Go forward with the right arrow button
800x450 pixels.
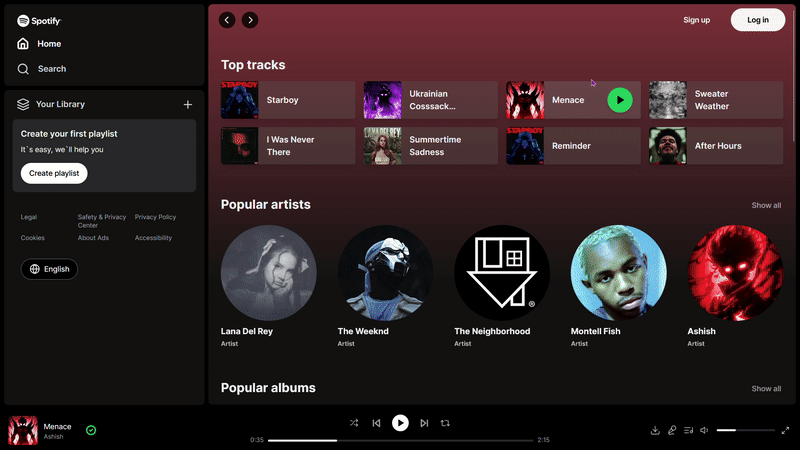point(250,20)
